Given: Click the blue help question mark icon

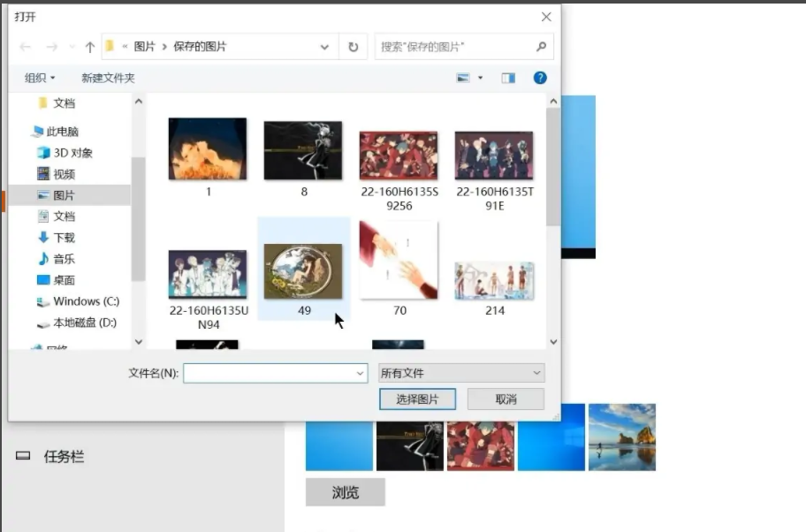Looking at the screenshot, I should click(x=540, y=78).
